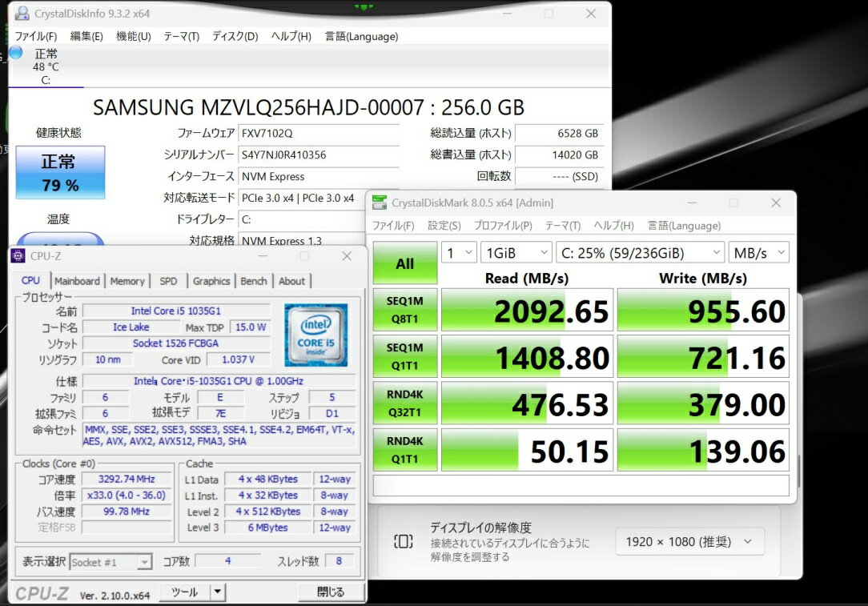The image size is (868, 606).
Task: Open the 1920 × 1080 display resolution dropdown
Action: [x=689, y=541]
